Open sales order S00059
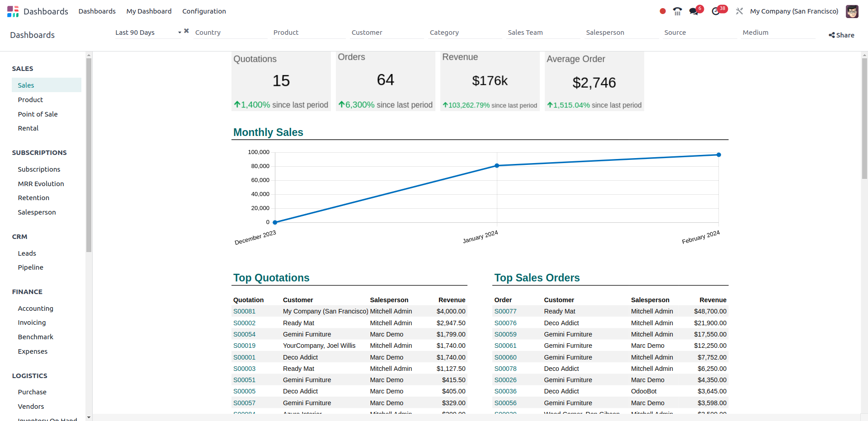The image size is (868, 421). (x=505, y=334)
